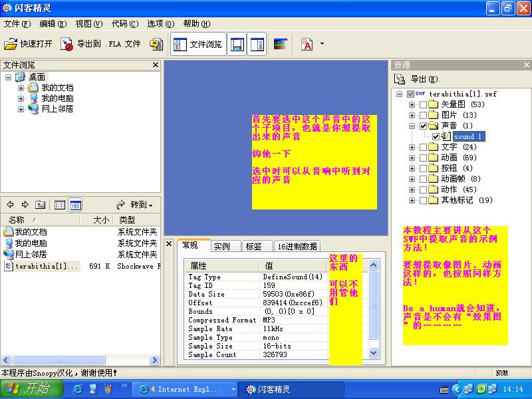Click the 我的电脑 computer icon in tree

click(x=33, y=98)
